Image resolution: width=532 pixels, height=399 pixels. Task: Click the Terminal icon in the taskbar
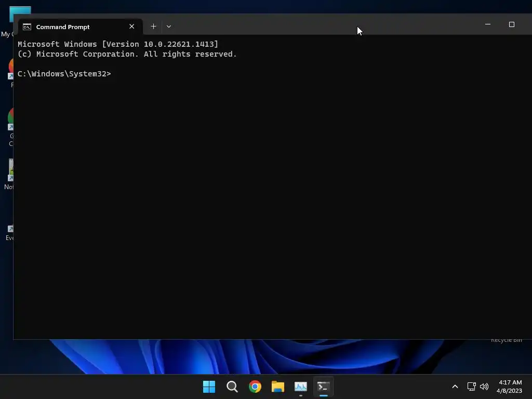click(x=323, y=387)
